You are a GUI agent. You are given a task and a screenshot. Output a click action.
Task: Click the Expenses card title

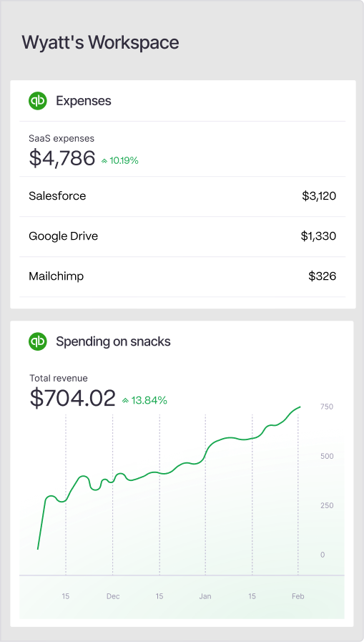click(84, 101)
